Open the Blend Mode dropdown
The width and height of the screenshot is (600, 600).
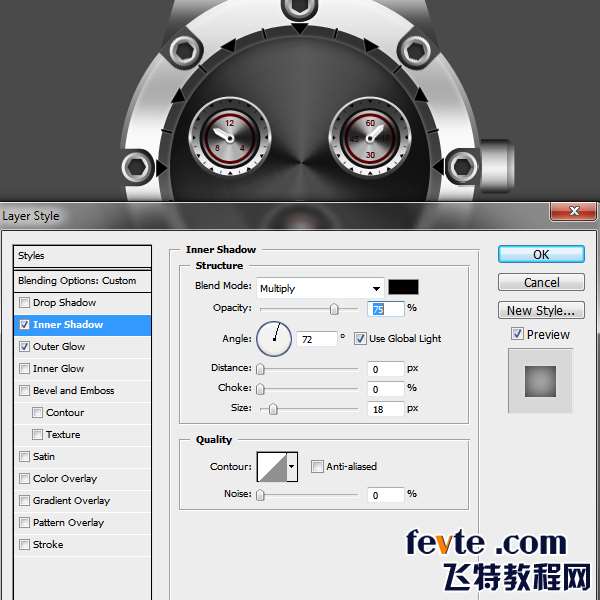point(320,288)
